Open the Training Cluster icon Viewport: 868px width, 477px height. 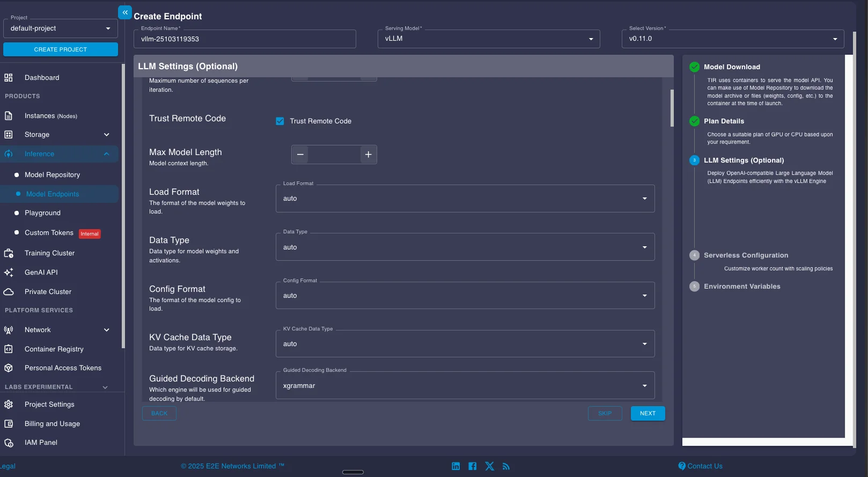[x=9, y=253]
